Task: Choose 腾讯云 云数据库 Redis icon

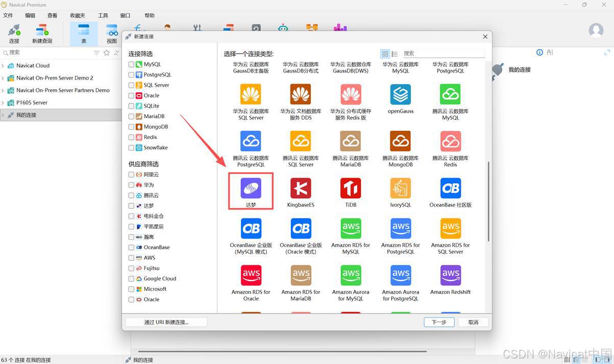Action: click(451, 141)
